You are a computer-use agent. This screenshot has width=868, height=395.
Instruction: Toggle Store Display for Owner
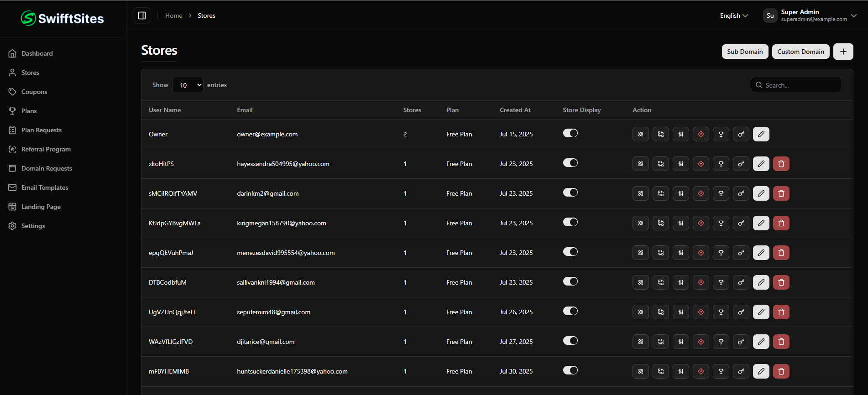pos(570,133)
